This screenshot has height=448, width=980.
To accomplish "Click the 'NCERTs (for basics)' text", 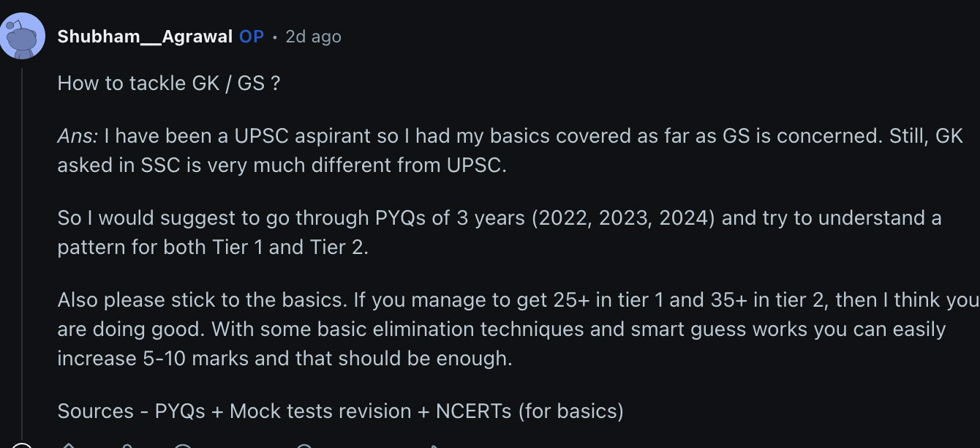I will point(529,411).
